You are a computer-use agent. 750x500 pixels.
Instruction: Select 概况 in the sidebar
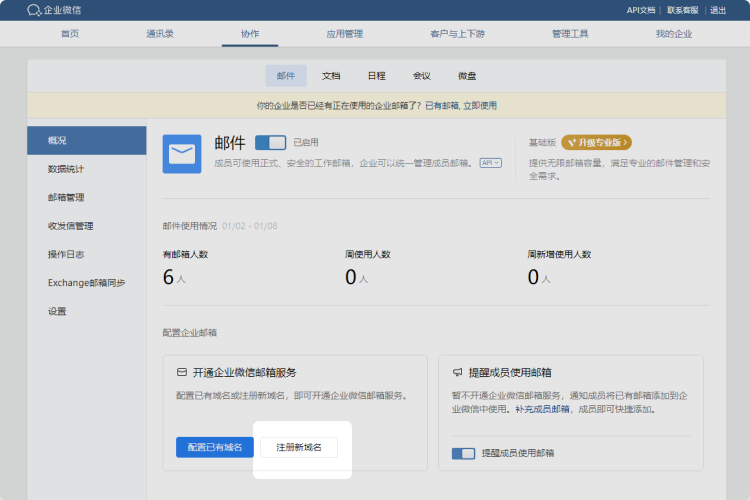pos(87,141)
